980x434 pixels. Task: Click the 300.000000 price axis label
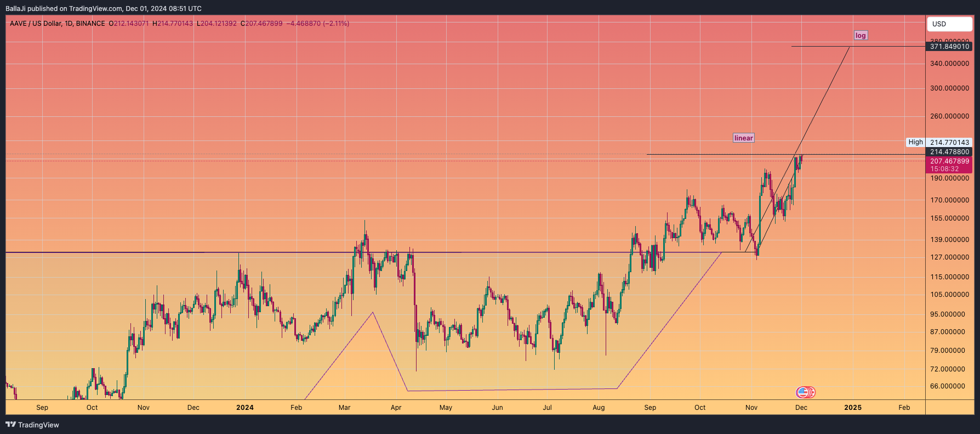point(950,88)
